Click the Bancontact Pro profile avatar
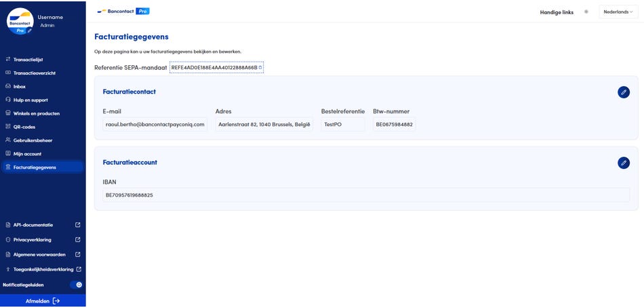This screenshot has width=644, height=308. click(x=20, y=21)
